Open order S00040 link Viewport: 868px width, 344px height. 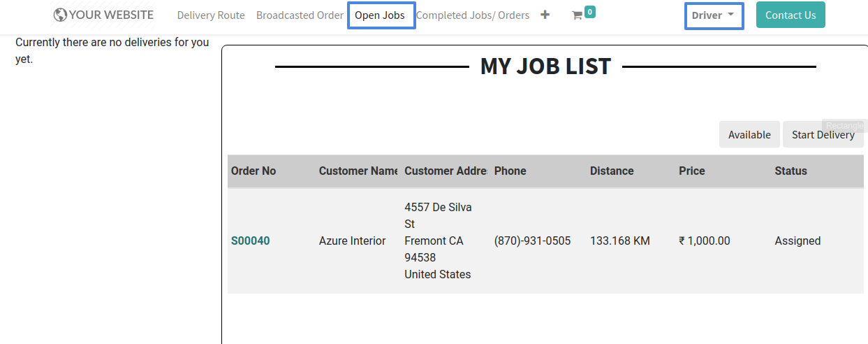(250, 241)
